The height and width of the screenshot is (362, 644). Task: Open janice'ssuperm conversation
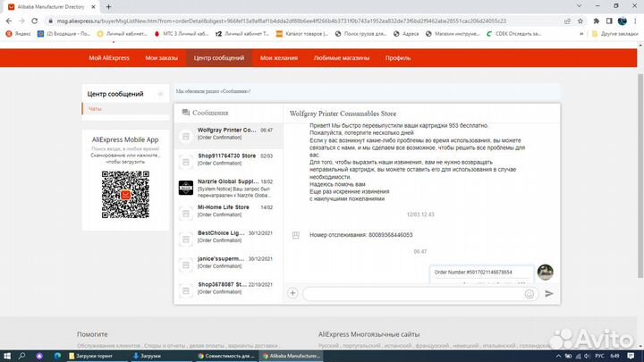click(228, 265)
